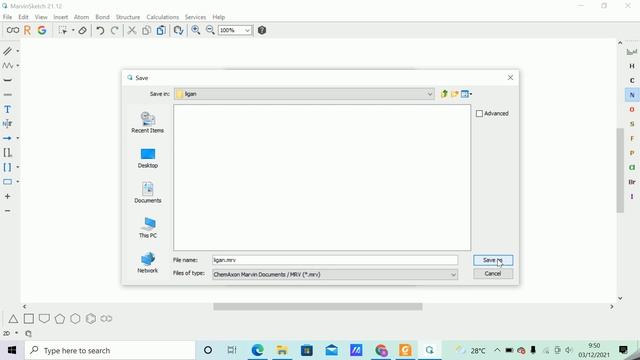The height and width of the screenshot is (360, 640).
Task: Open the Calculations menu
Action: pyautogui.click(x=162, y=17)
